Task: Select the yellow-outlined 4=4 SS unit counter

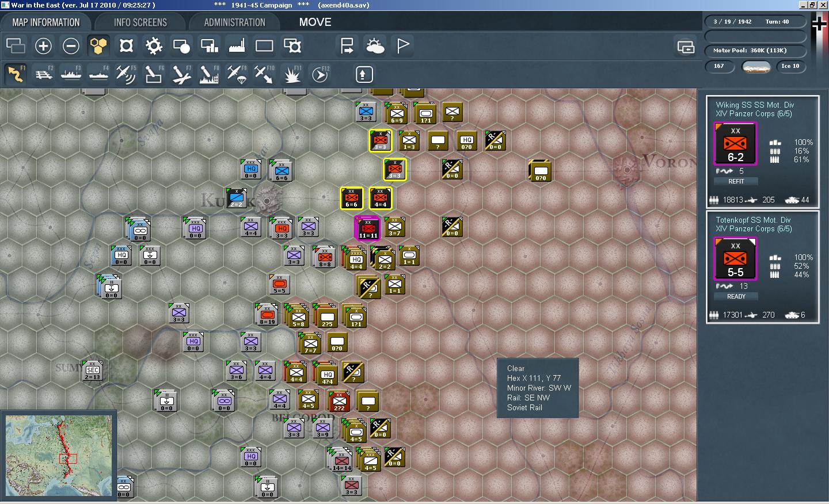Action: [x=380, y=198]
